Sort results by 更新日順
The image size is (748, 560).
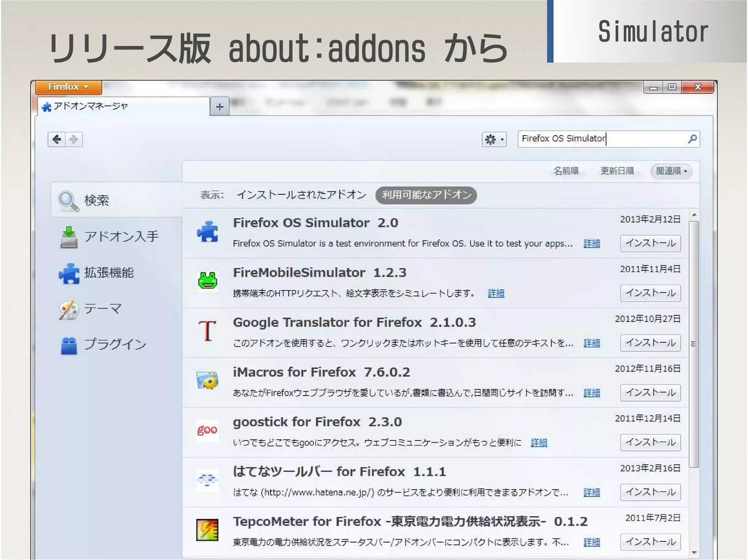tap(617, 171)
